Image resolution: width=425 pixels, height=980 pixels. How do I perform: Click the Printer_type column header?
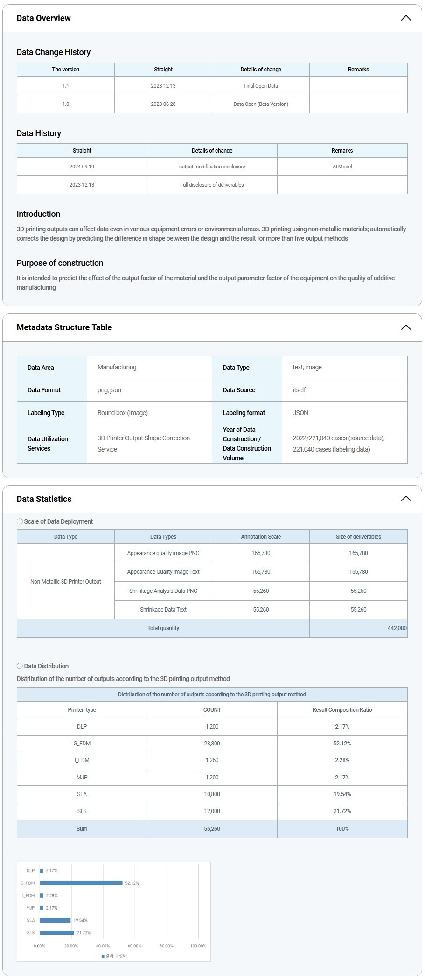pos(82,710)
